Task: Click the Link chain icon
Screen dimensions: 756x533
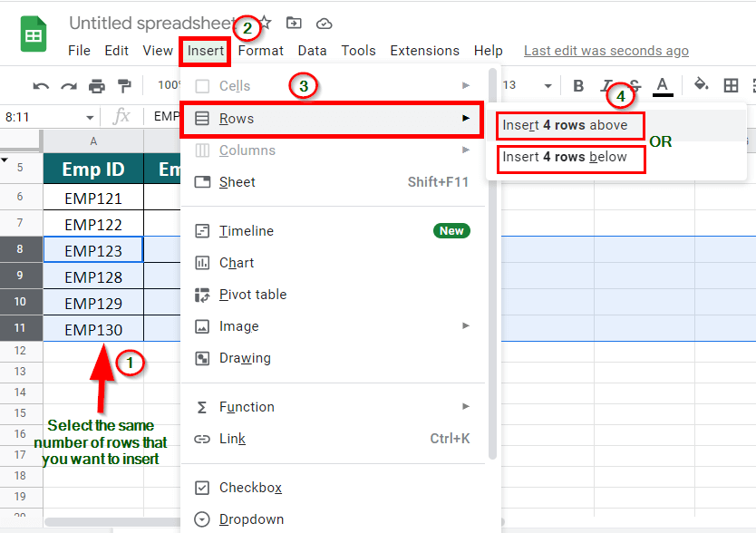Action: coord(202,439)
